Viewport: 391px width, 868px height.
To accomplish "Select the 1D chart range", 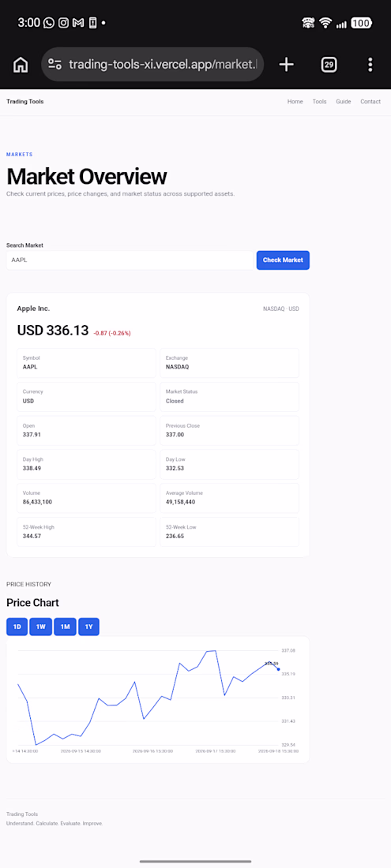I will coord(17,627).
